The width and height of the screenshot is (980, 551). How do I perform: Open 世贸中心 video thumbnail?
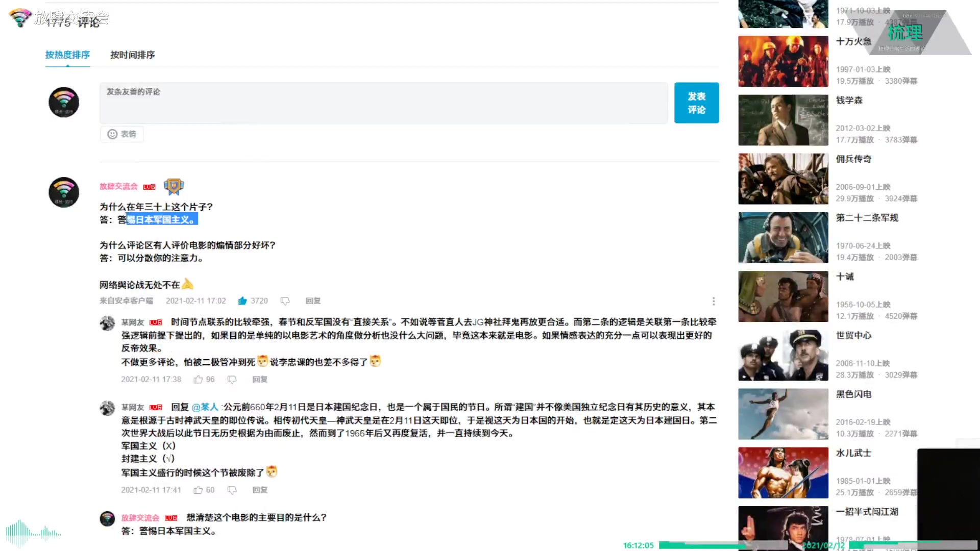click(x=783, y=355)
